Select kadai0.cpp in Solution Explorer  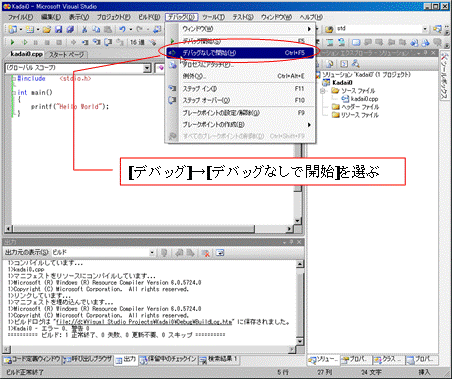(x=364, y=99)
